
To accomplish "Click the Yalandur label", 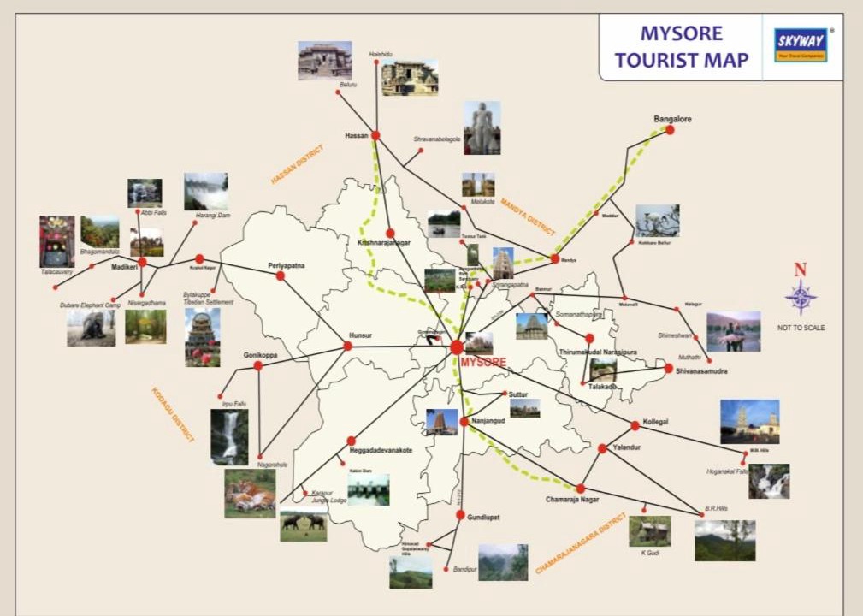I will (x=626, y=447).
